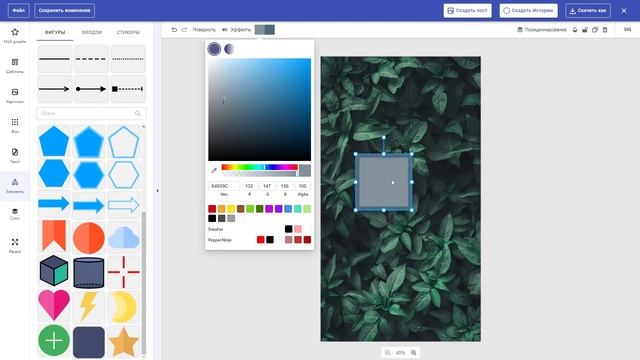
Task: Add the red crosshair shape
Action: coord(124,271)
